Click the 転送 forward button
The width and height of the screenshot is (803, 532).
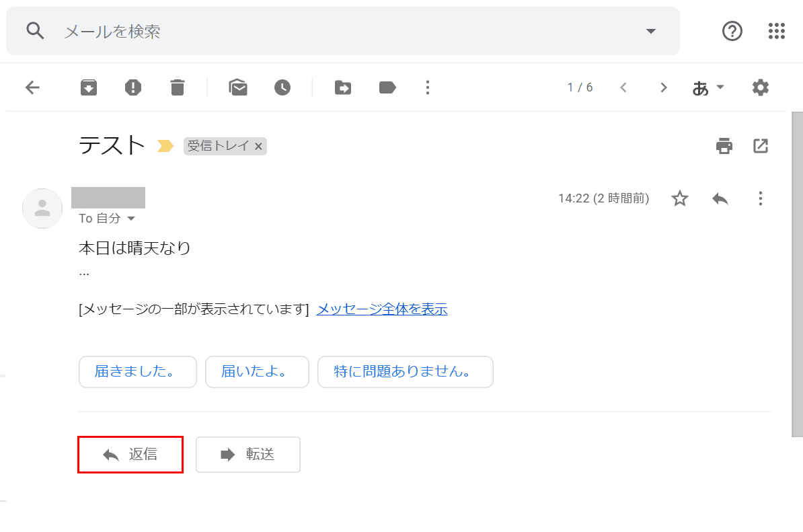[248, 455]
